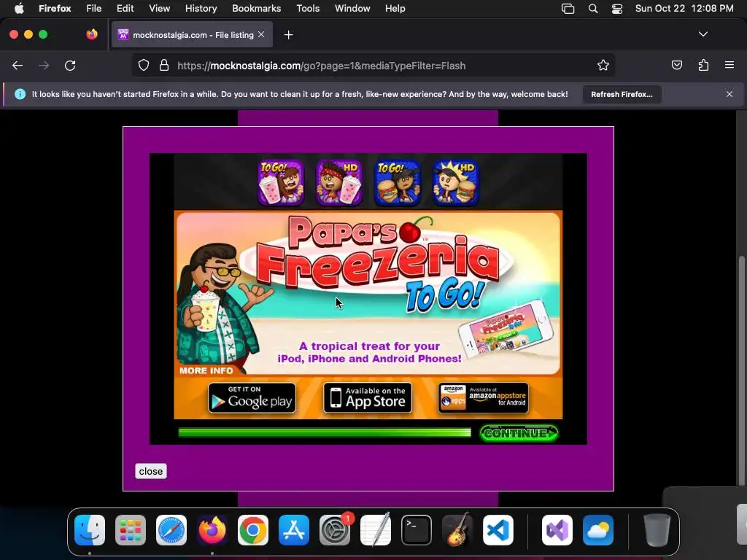
Task: Click Get it on Google Play badge
Action: pos(252,397)
